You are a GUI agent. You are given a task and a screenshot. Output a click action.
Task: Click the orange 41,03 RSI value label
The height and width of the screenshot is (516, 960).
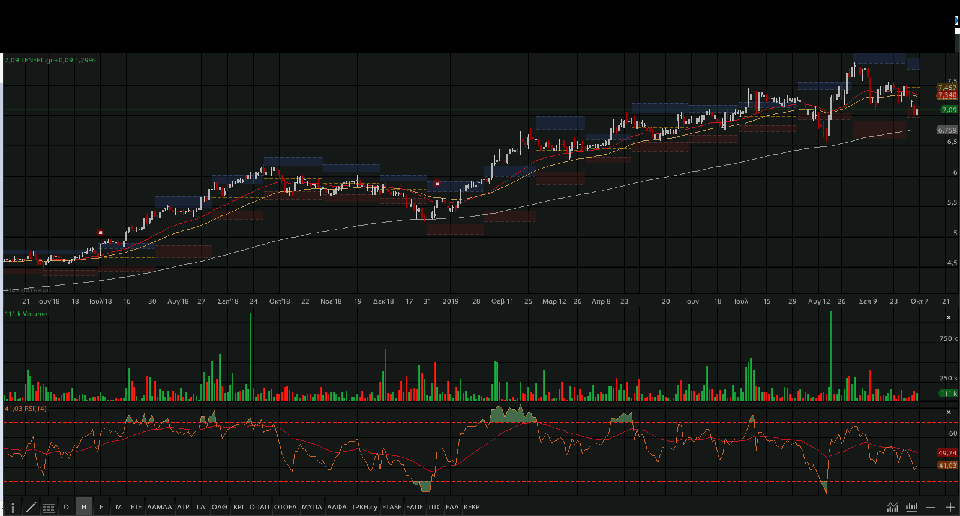tap(946, 465)
